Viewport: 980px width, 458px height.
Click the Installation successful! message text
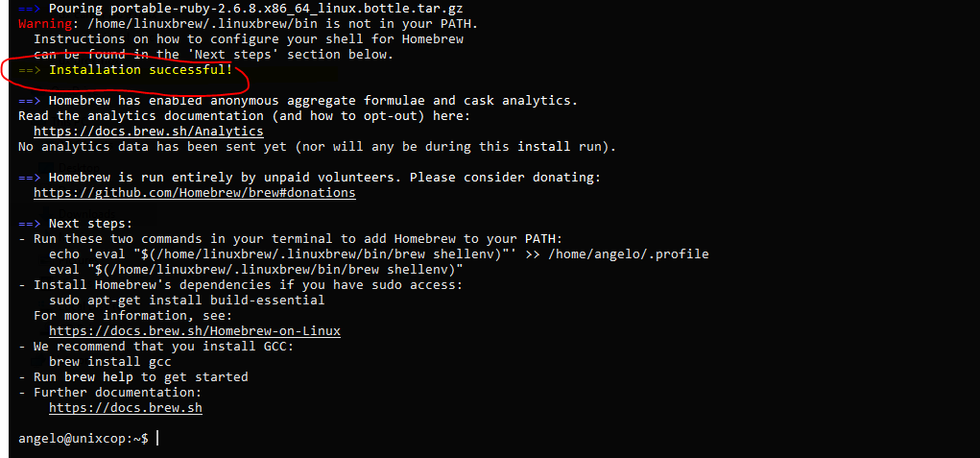[x=141, y=70]
